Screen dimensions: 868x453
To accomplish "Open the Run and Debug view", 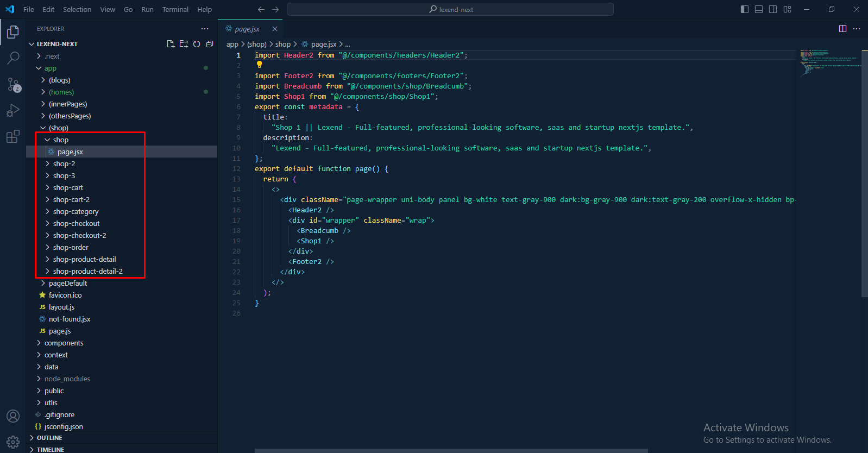I will (x=13, y=110).
